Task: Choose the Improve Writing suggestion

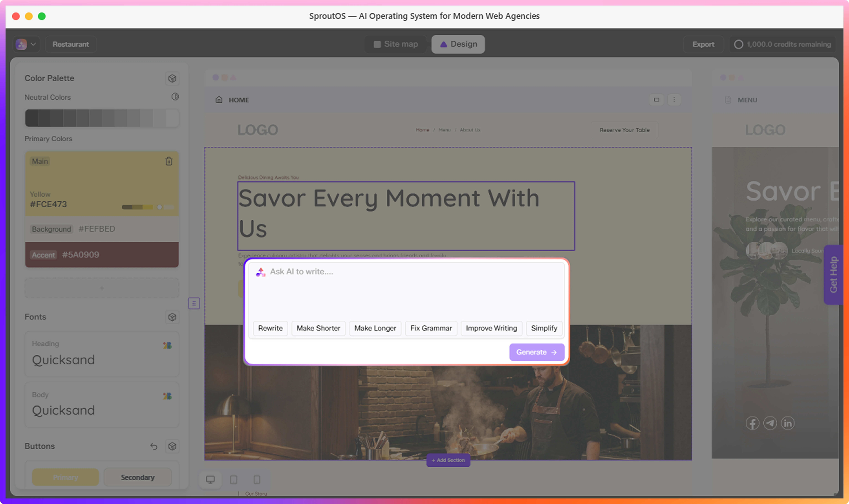Action: pyautogui.click(x=491, y=328)
